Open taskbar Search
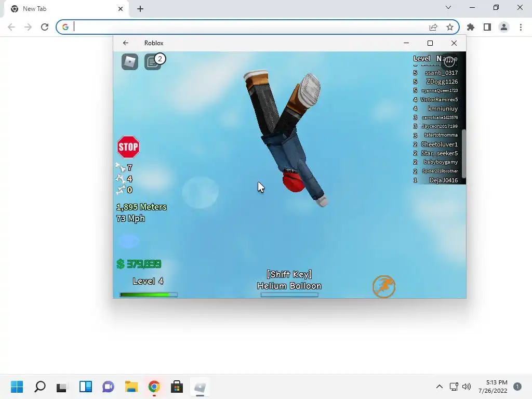Viewport: 532px width, 399px height. tap(39, 387)
